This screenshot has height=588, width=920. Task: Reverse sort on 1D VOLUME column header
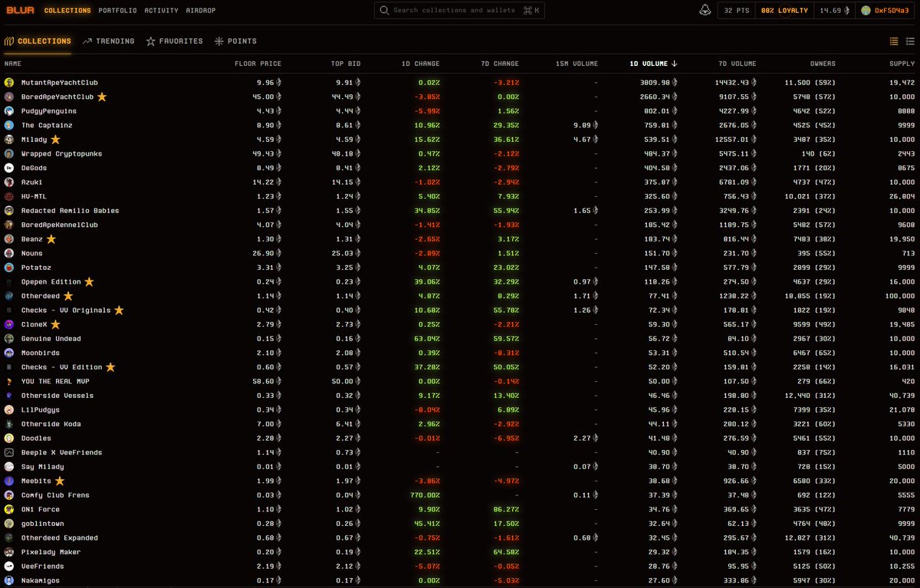click(x=652, y=64)
